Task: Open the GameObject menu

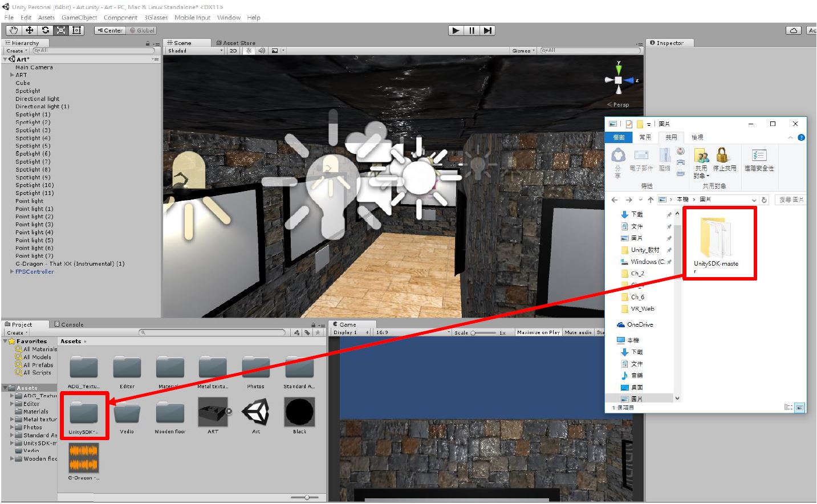Action: pyautogui.click(x=79, y=18)
